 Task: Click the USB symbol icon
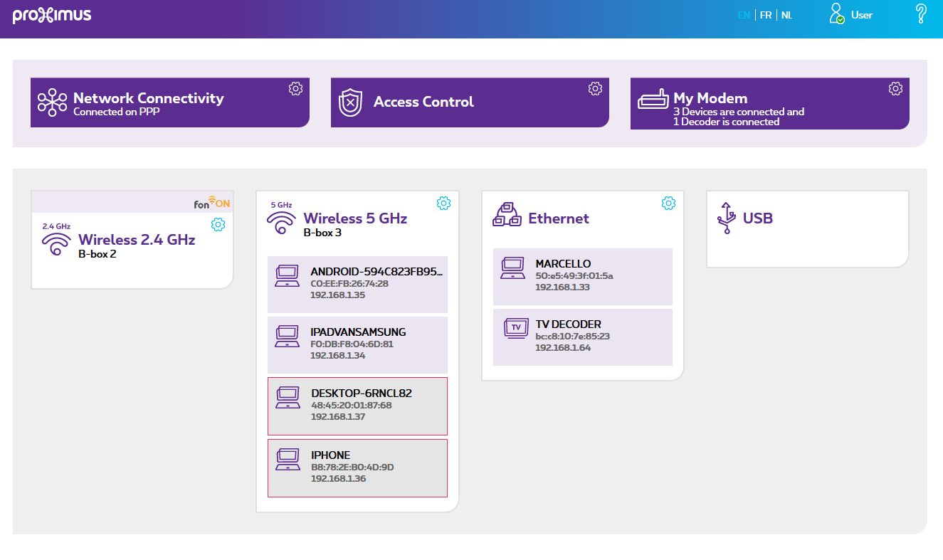click(x=725, y=218)
